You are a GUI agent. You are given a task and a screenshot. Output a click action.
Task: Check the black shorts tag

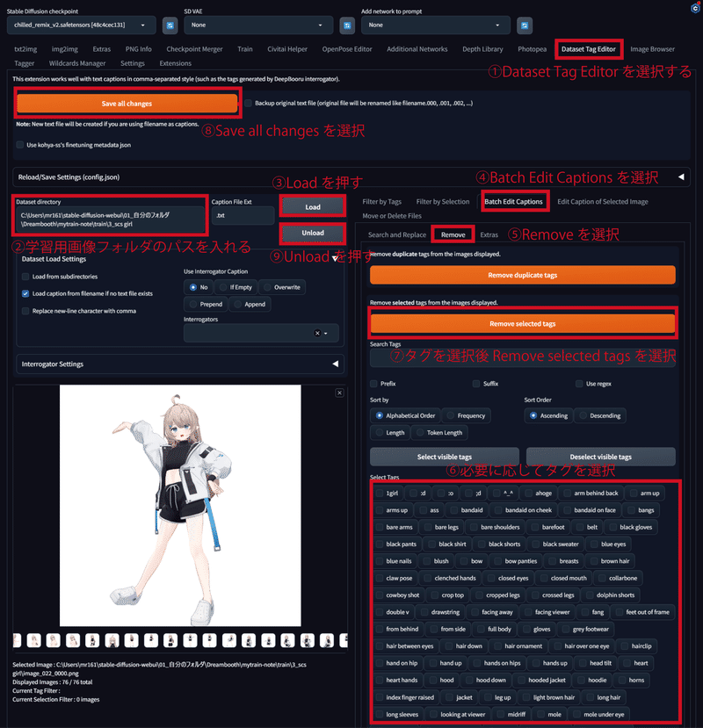[482, 544]
